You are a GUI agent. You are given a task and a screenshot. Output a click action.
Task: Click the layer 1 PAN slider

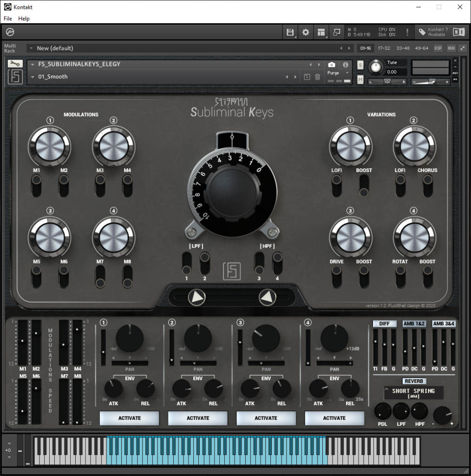130,363
